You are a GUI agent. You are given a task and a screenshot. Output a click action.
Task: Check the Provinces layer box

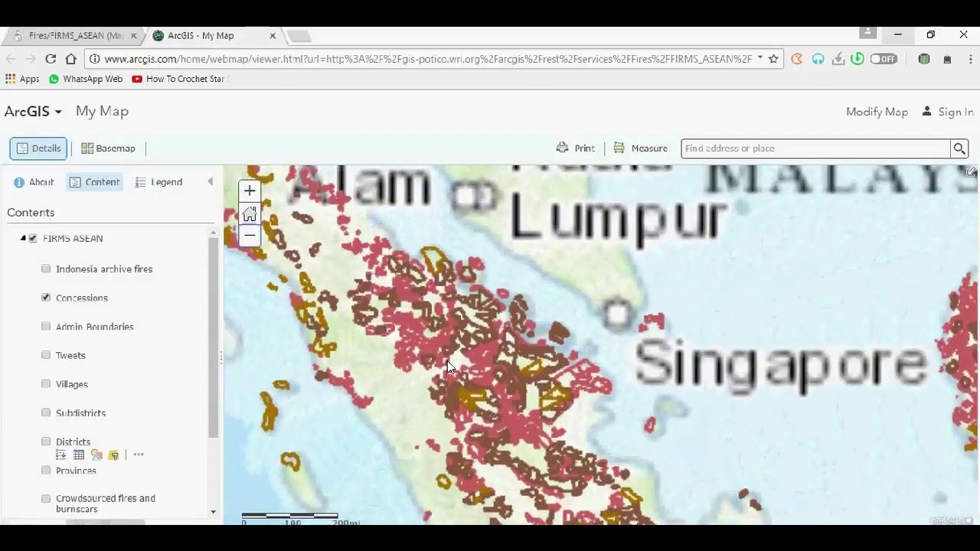click(46, 470)
